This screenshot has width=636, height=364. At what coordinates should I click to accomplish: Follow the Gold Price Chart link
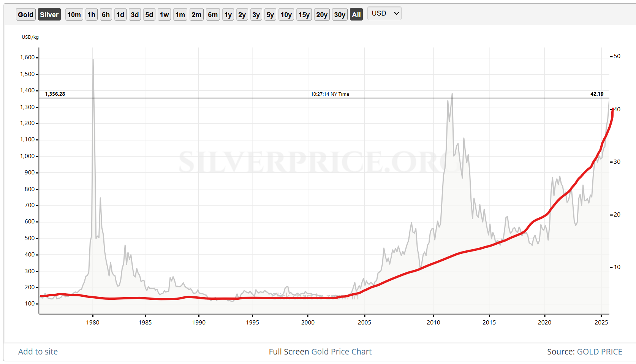(x=341, y=351)
